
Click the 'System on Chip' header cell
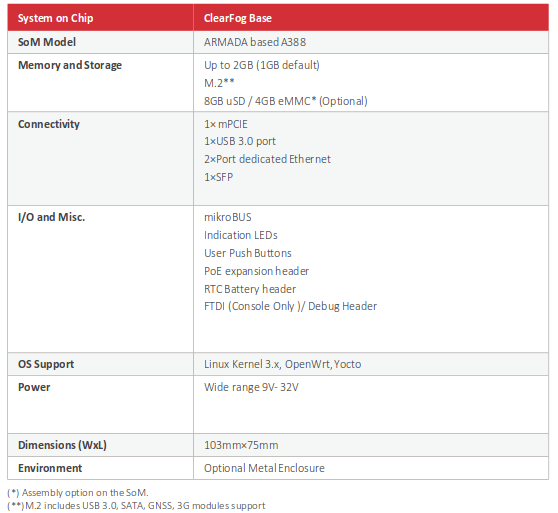[100, 18]
